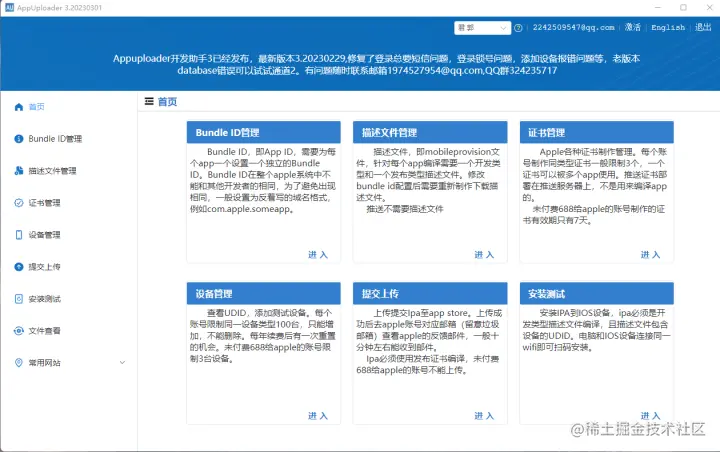Click the 安装测试 card header
The width and height of the screenshot is (720, 452).
coord(596,294)
